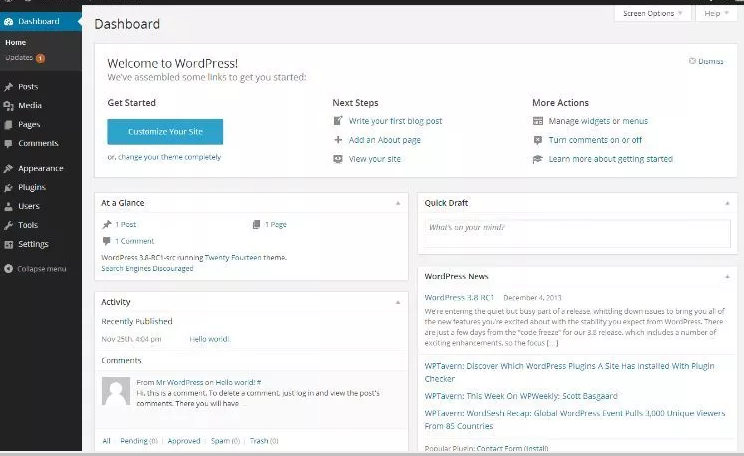Screen dimensions: 744x456
Task: Click the Comments bubble icon in sidebar
Action: (8, 144)
